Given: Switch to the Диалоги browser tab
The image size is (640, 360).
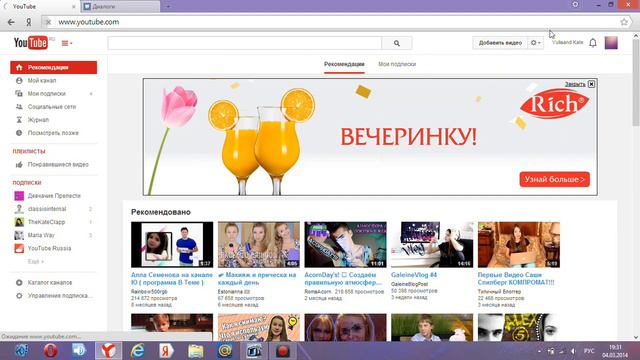Looking at the screenshot, I should tap(120, 7).
